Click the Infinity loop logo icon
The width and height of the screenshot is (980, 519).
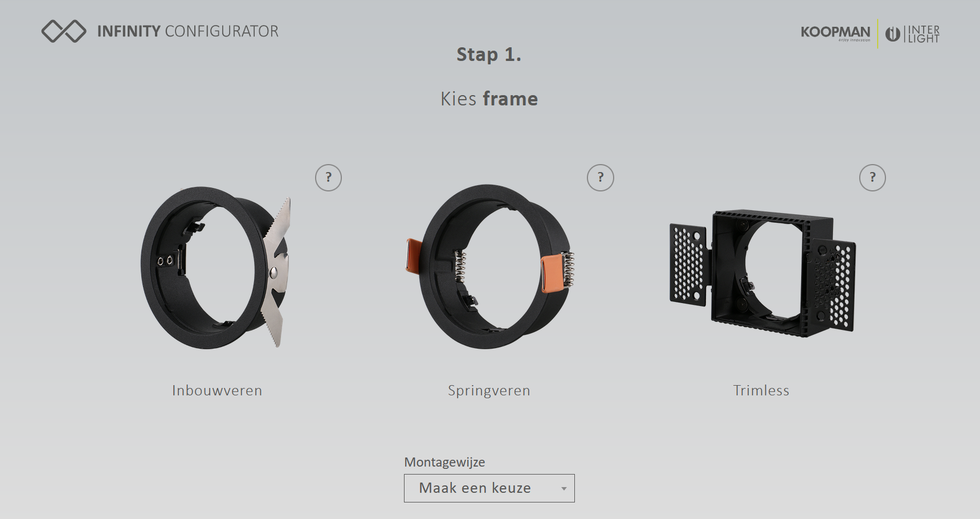(64, 31)
